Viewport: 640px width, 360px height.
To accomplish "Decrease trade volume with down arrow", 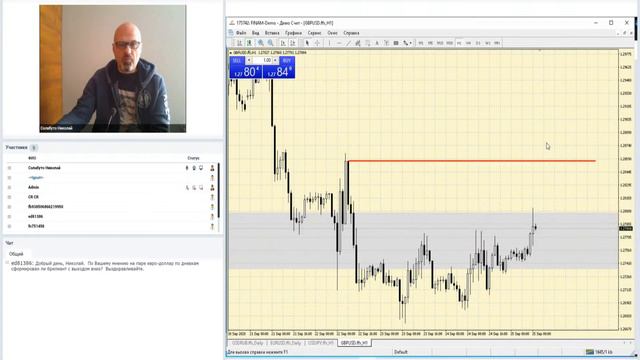I will click(x=249, y=60).
